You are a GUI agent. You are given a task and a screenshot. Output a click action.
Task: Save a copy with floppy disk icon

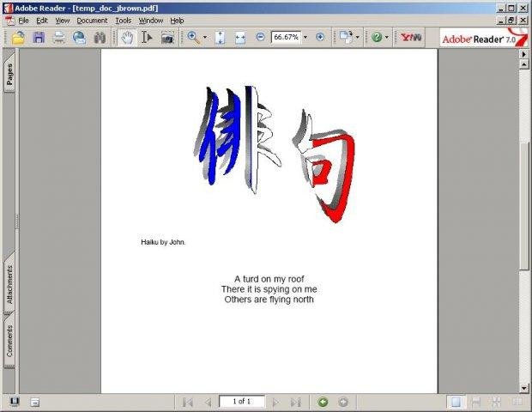(x=39, y=37)
